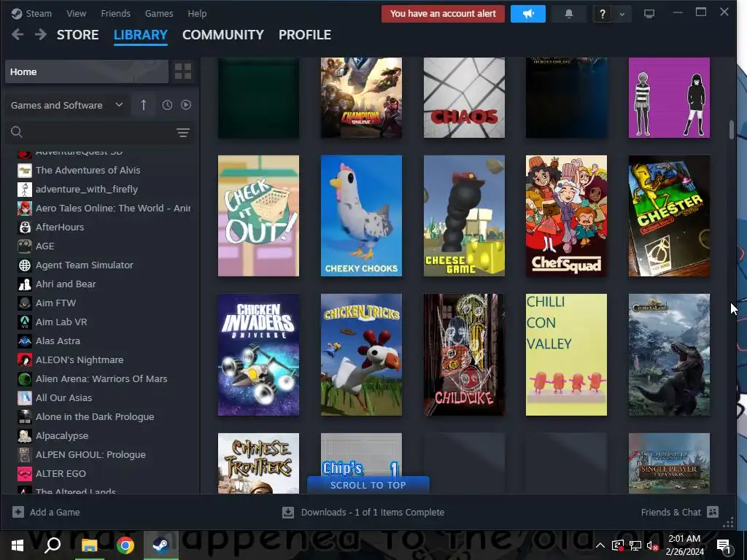Click the ALEON's Nightmare icon
Viewport: 747px width, 560px height.
pos(25,360)
